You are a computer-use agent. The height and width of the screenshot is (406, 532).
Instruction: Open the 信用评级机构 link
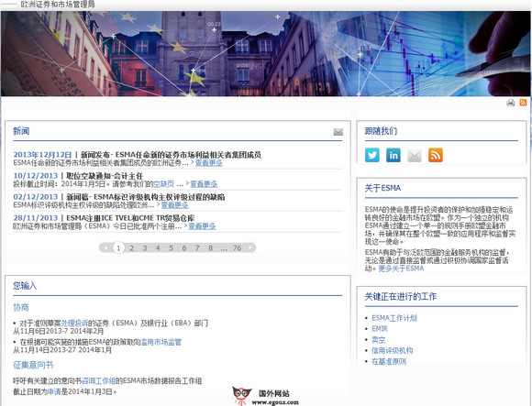(393, 350)
